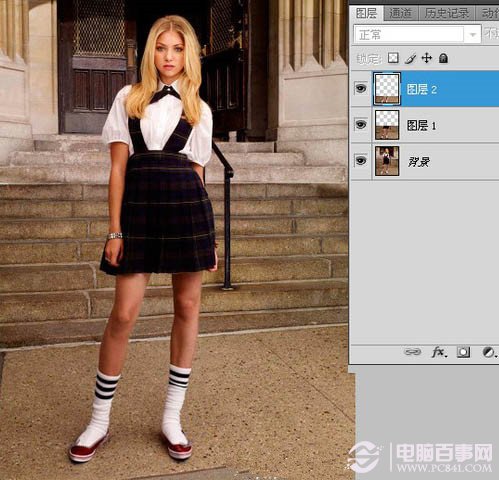Image resolution: width=499 pixels, height=480 pixels.
Task: Toggle visibility of the 背景 layer
Action: coord(361,161)
